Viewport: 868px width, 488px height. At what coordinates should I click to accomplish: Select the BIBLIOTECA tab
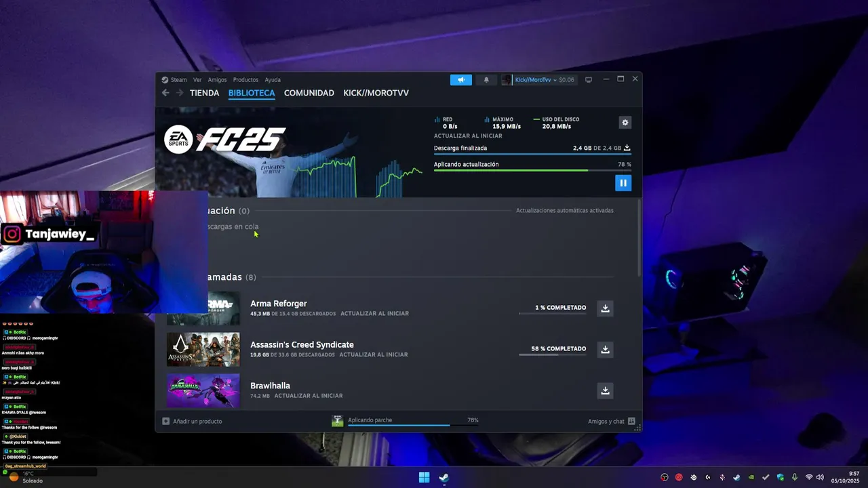(252, 93)
